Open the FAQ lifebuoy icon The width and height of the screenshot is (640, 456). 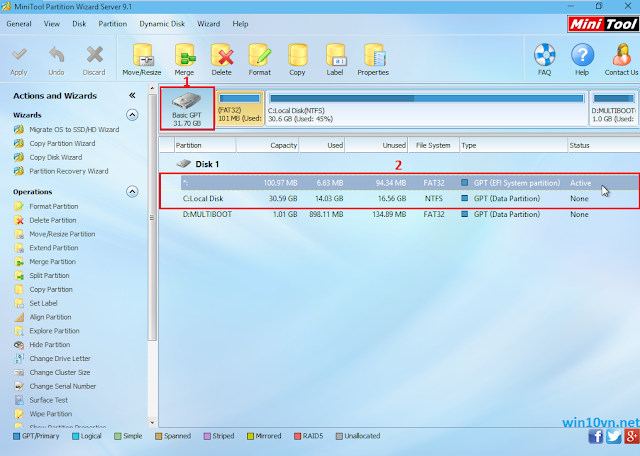click(x=544, y=55)
